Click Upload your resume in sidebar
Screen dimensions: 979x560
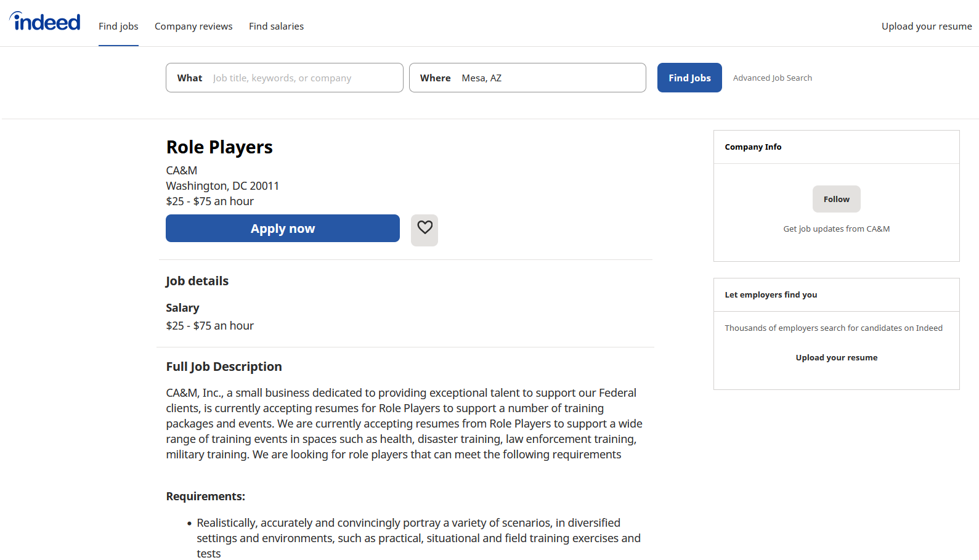pos(837,358)
